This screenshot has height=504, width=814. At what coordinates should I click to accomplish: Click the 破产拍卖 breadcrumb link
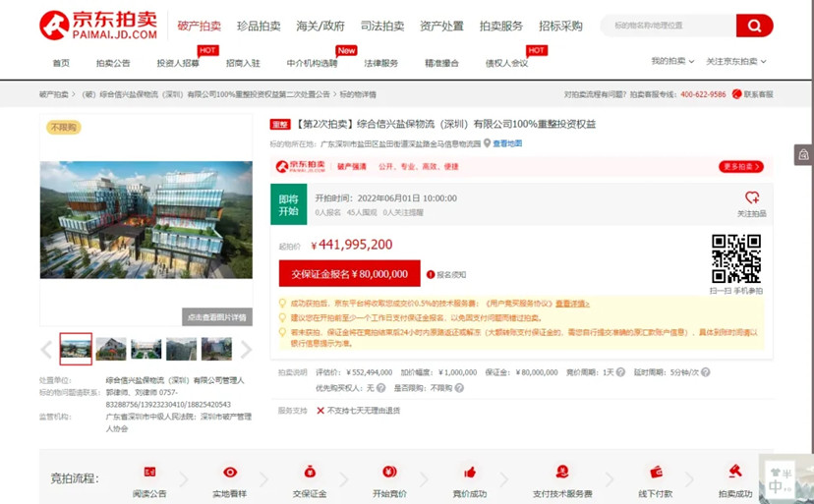point(54,94)
